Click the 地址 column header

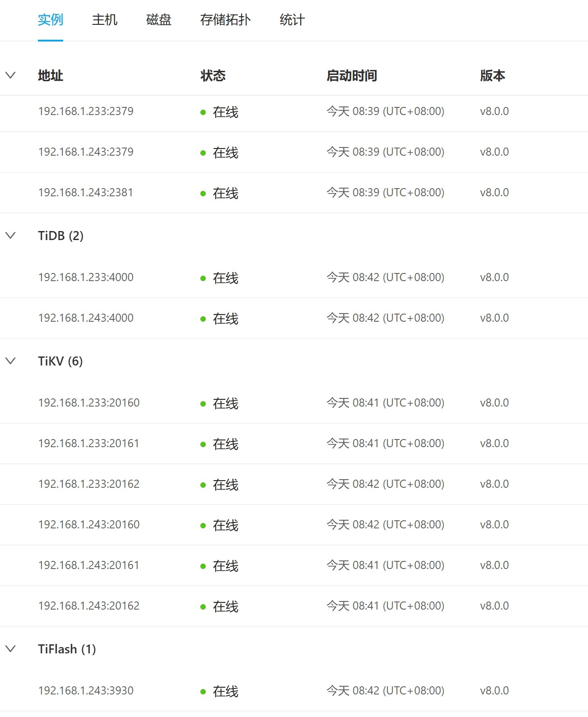pyautogui.click(x=51, y=75)
